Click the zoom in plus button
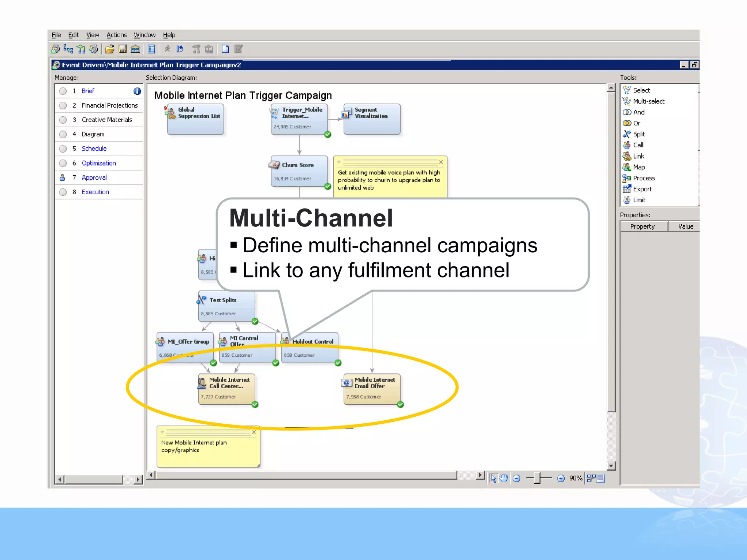Viewport: 747px width, 560px height. pos(561,478)
